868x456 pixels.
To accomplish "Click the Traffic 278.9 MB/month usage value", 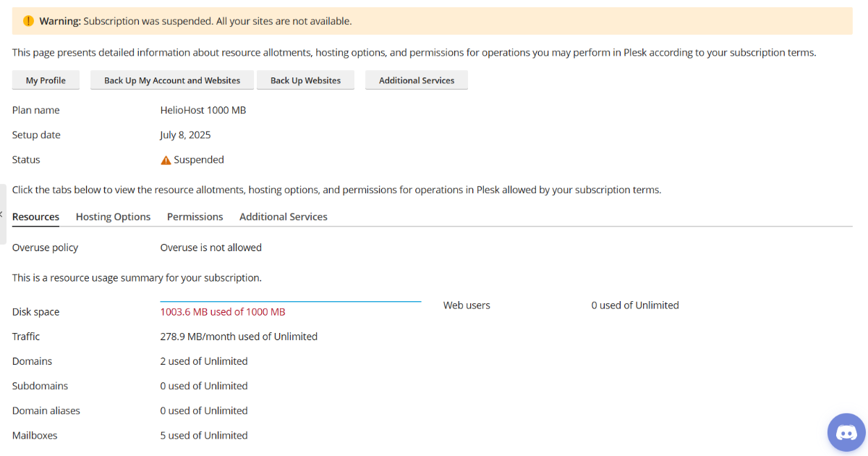I will click(239, 337).
